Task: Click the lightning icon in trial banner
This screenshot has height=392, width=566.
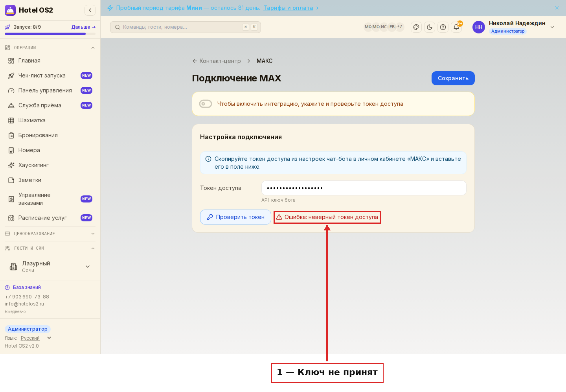Action: [110, 8]
